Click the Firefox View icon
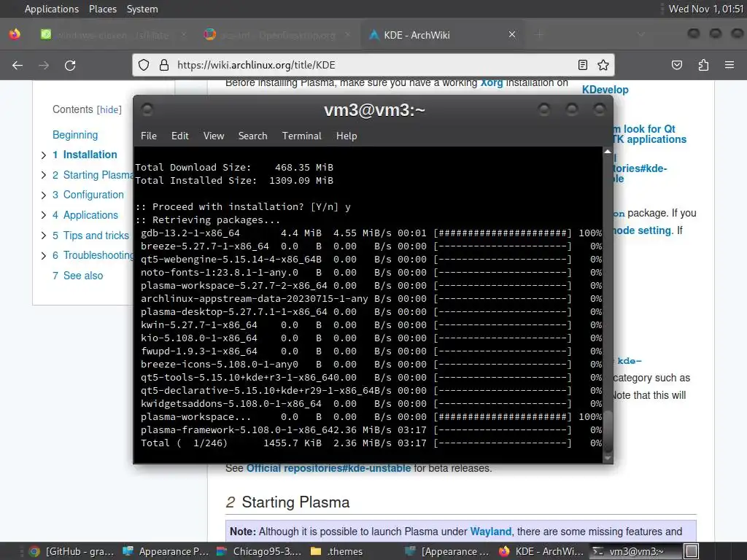The width and height of the screenshot is (747, 560). (15, 34)
